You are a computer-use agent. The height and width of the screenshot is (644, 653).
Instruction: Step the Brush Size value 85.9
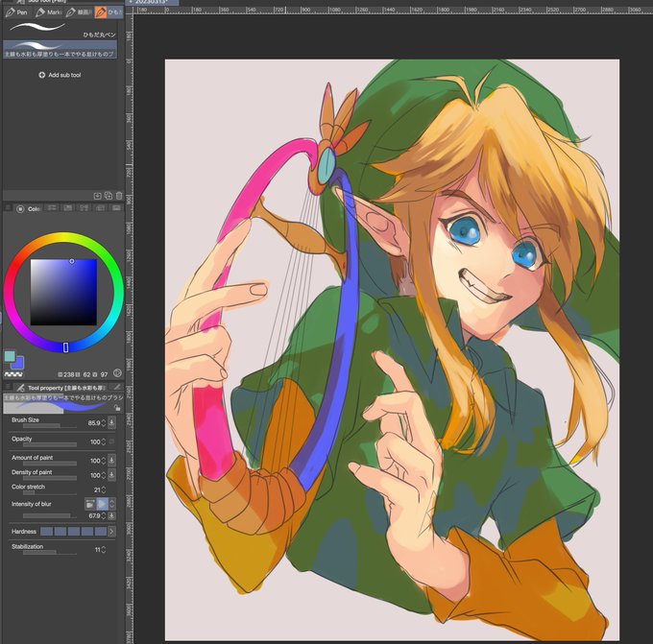pyautogui.click(x=104, y=423)
